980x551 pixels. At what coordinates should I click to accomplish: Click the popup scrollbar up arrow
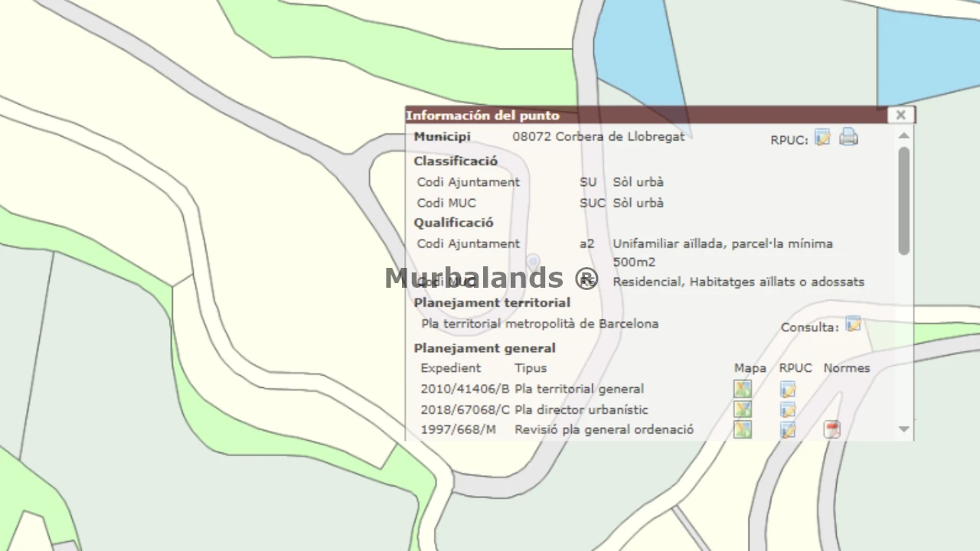coord(904,135)
